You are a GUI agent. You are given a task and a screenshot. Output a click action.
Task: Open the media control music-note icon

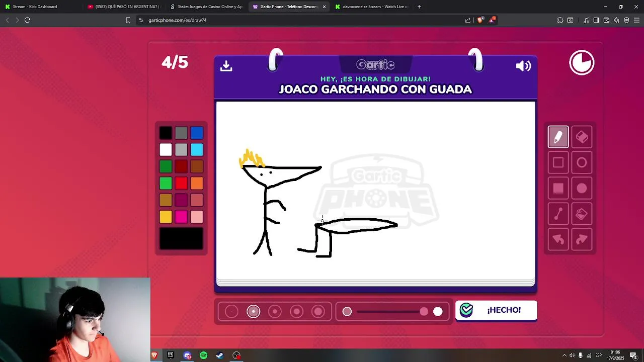tap(586, 20)
